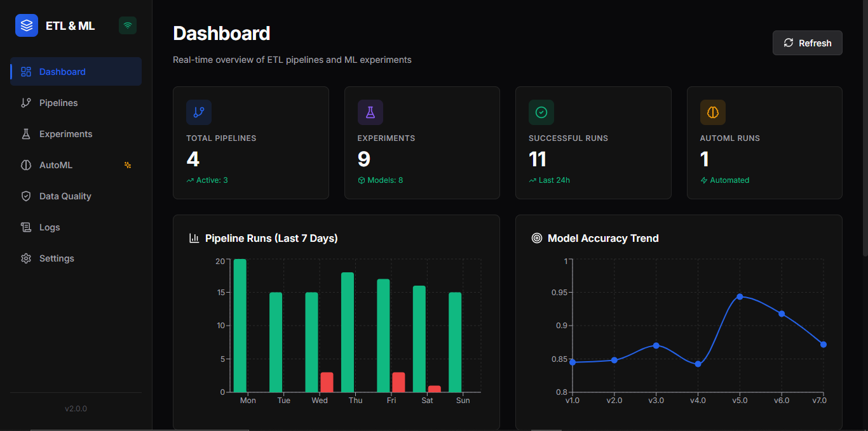868x431 pixels.
Task: Click the v3.0 accuracy data point
Action: (x=656, y=345)
